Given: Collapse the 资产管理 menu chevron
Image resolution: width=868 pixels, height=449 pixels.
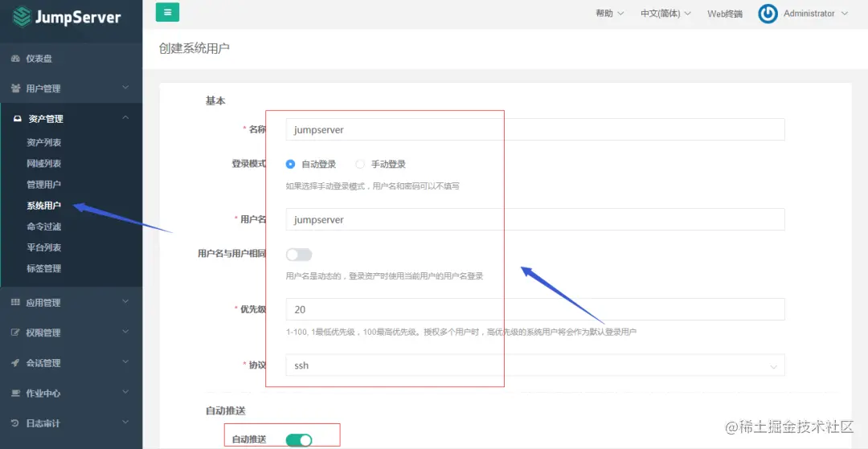Looking at the screenshot, I should tap(125, 117).
